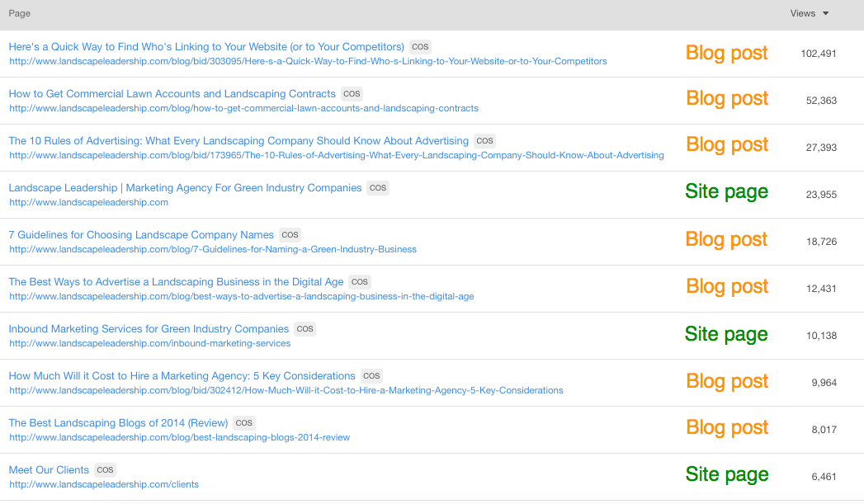This screenshot has width=864, height=504.
Task: Open '7 Guidelines for Choosing Landscape Company Names'
Action: pyautogui.click(x=141, y=235)
